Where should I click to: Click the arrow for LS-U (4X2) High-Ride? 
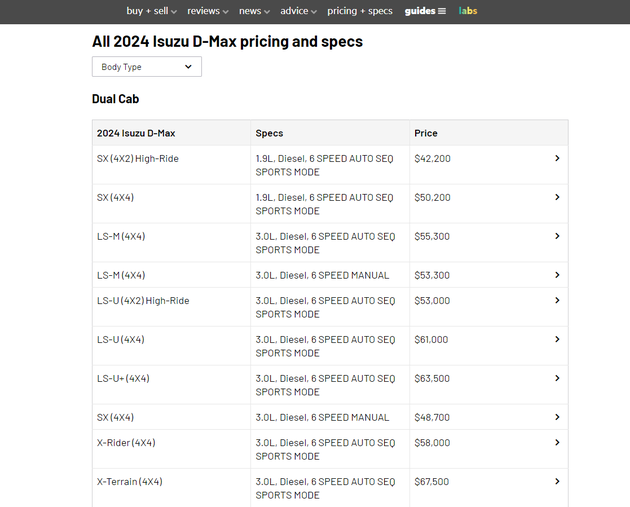[557, 301]
